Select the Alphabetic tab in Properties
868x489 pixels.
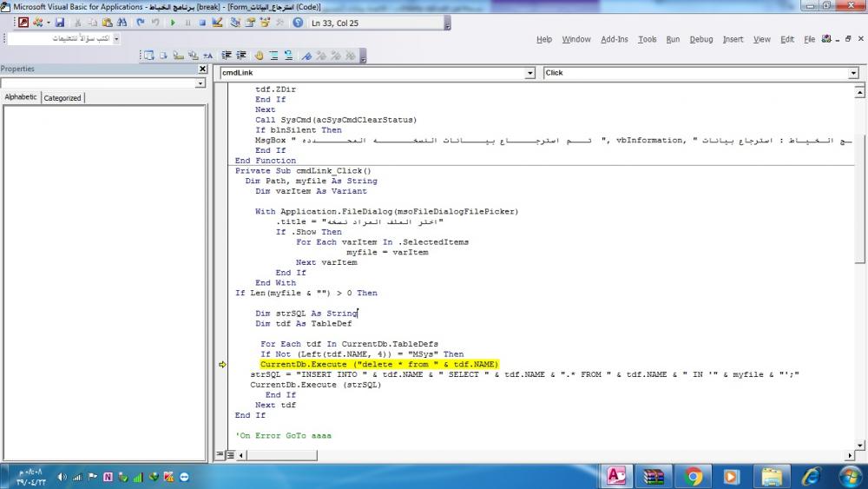click(21, 97)
